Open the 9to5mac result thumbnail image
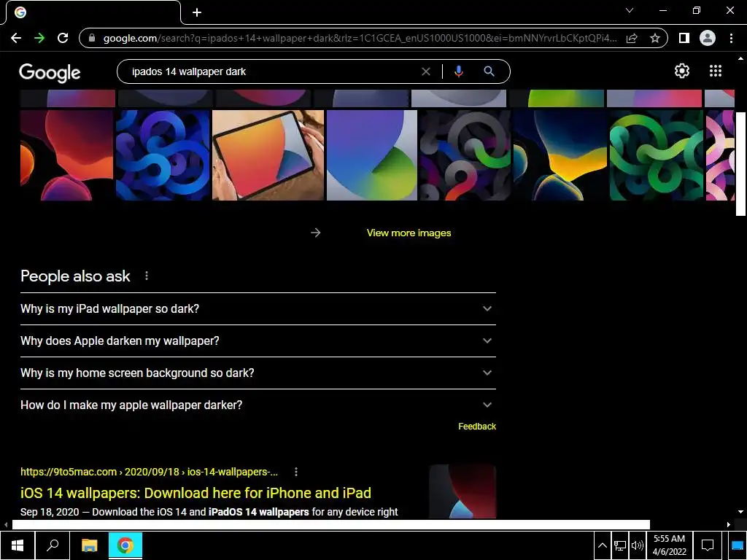The height and width of the screenshot is (560, 747). (462, 491)
